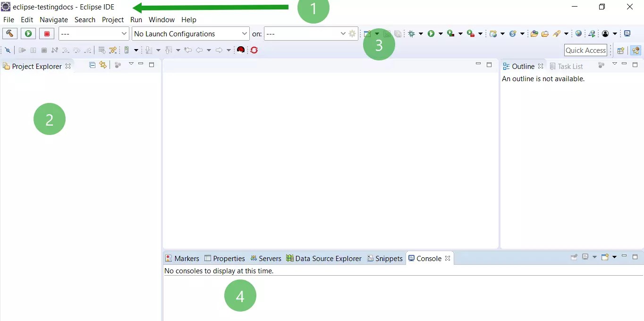Open the File menu

click(8, 19)
